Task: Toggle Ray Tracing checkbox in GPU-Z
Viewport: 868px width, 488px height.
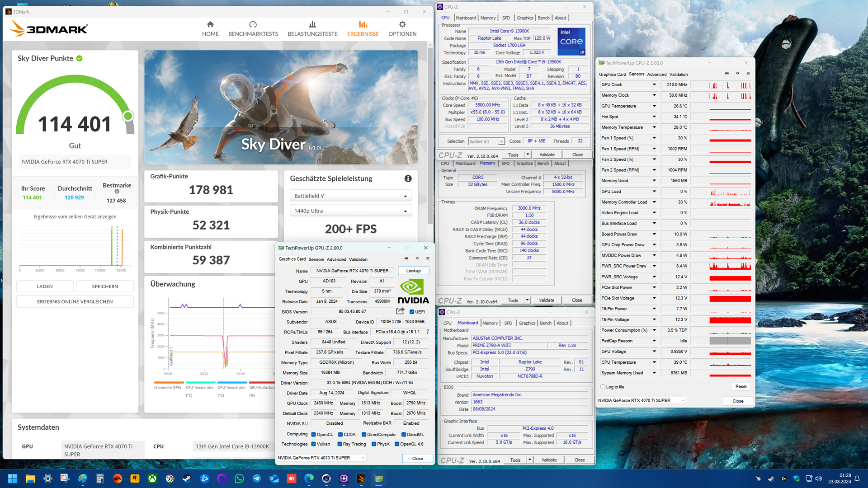Action: click(x=340, y=444)
